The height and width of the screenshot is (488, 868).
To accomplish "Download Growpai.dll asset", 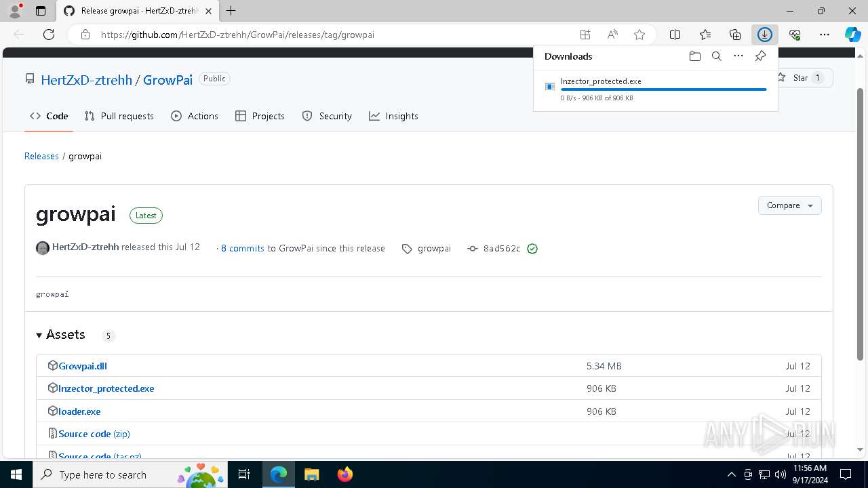I will [x=83, y=366].
